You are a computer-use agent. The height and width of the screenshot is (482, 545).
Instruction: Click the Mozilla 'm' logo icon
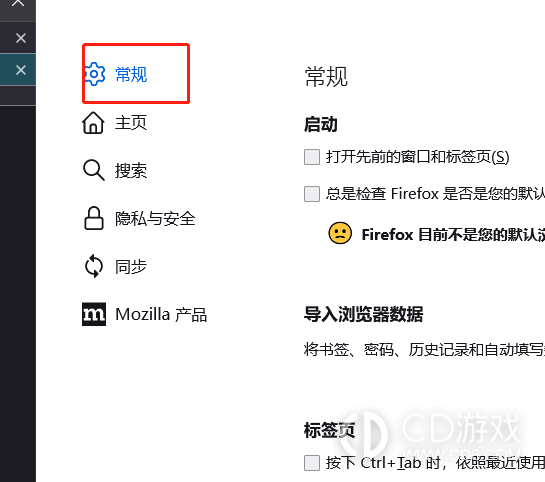[94, 314]
